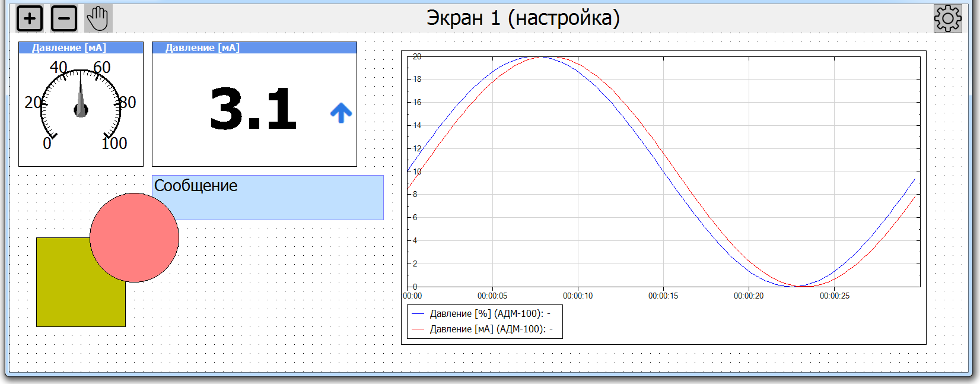980x384 pixels.
Task: Click the 00:00:25 time axis label
Action: [x=834, y=296]
